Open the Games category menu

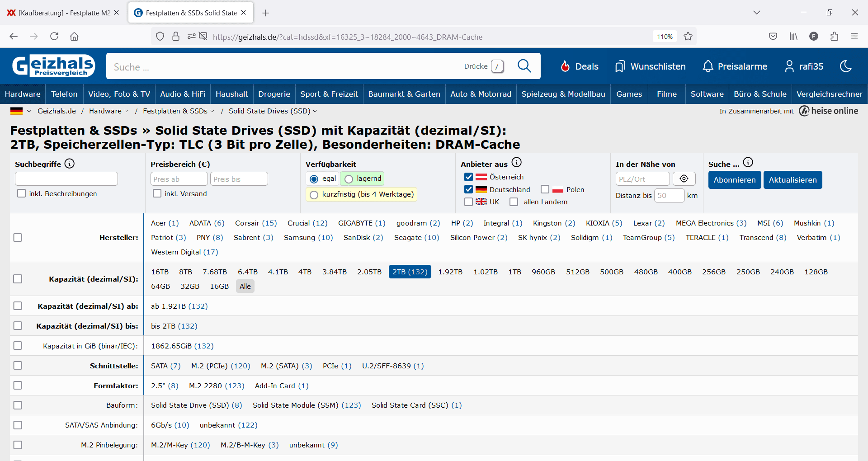coord(629,94)
